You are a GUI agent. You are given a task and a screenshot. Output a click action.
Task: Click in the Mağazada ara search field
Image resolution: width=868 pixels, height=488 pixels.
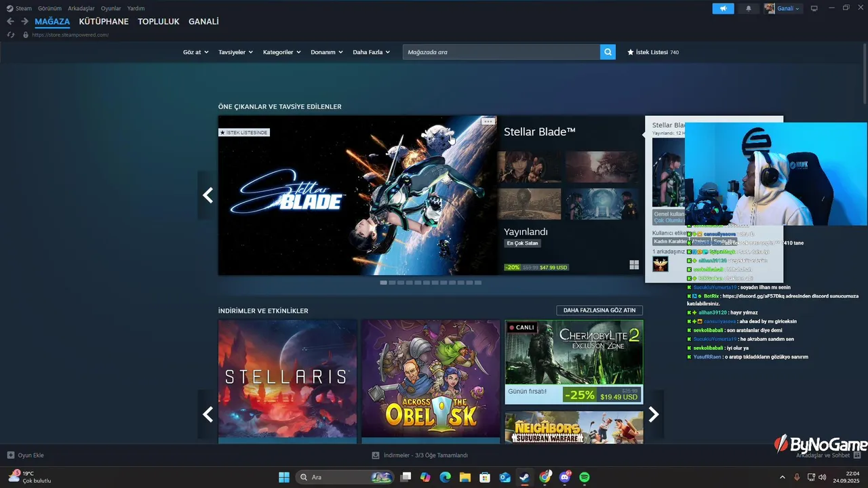pyautogui.click(x=501, y=52)
